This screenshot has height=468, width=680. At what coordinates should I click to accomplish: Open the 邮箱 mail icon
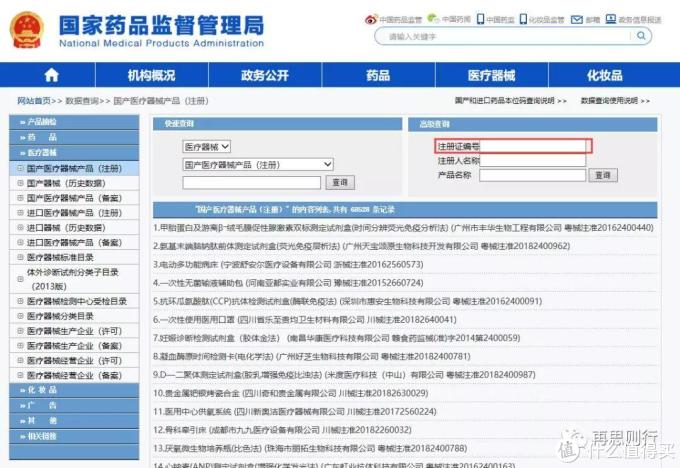pyautogui.click(x=577, y=19)
